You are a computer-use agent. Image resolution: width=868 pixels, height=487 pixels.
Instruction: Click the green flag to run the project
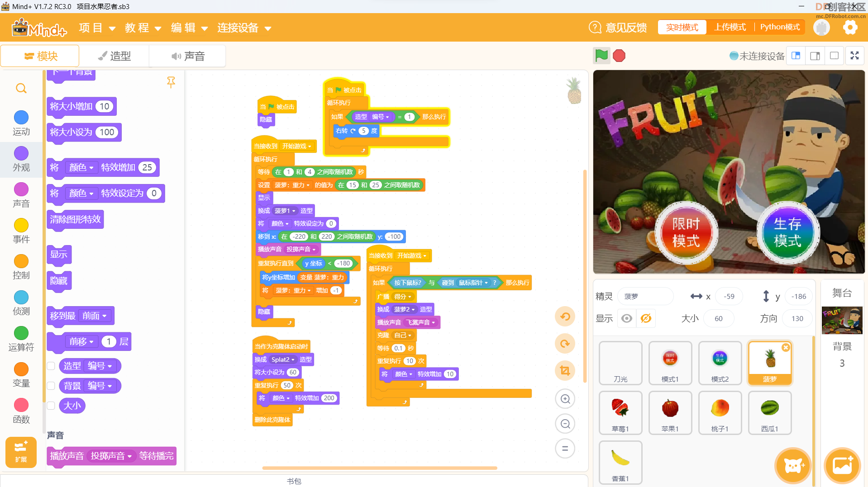tap(601, 56)
